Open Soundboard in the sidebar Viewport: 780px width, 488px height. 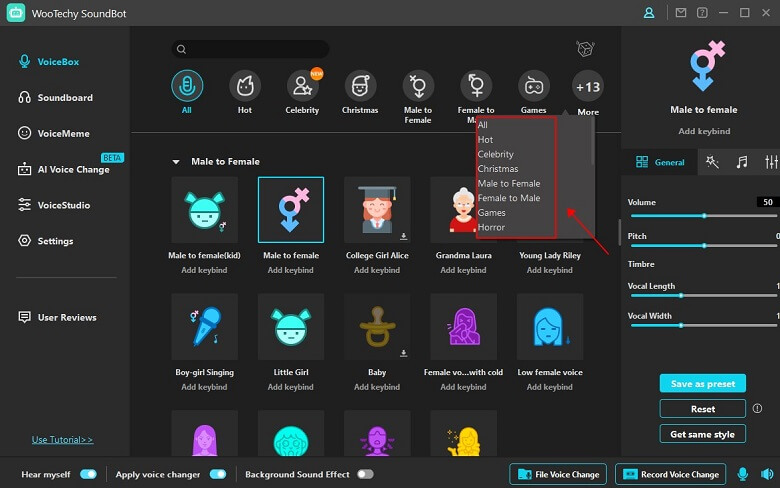65,98
